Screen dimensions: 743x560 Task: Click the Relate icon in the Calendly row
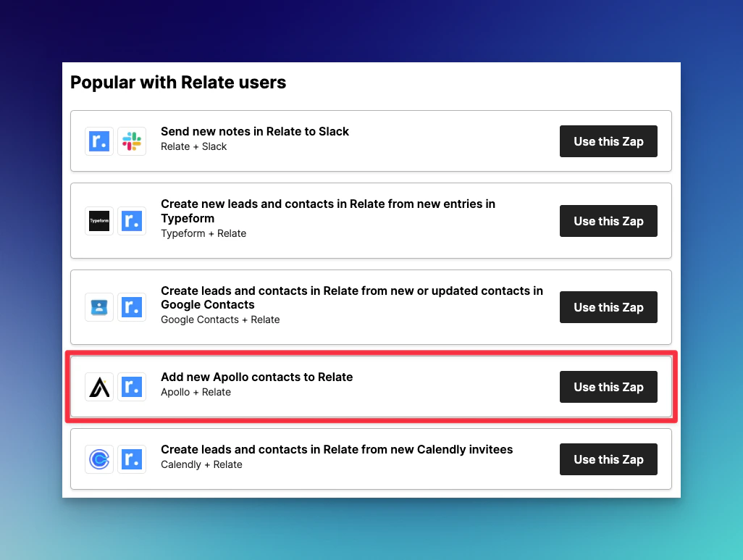point(132,459)
